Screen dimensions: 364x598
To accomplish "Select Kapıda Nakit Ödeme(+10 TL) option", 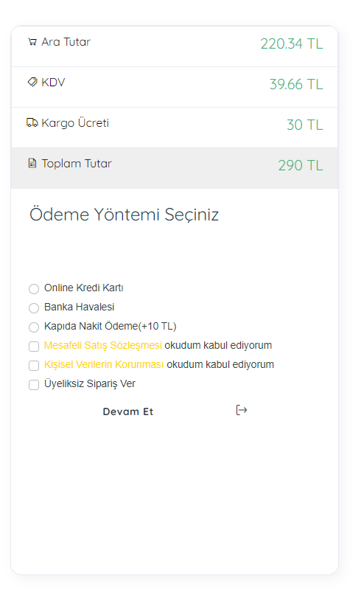I will coord(34,327).
